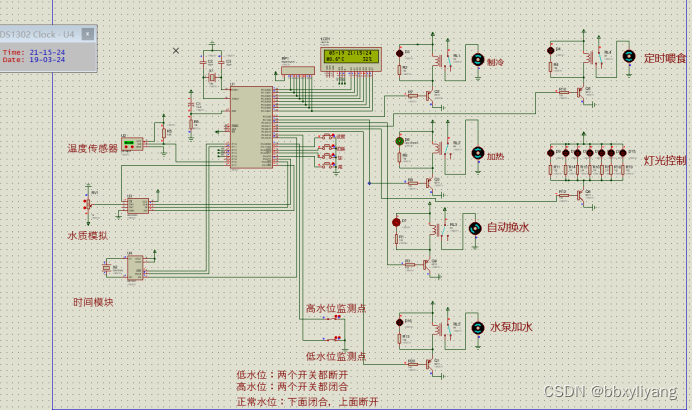Select relay RL4 in the 定时喂食 circuit
The width and height of the screenshot is (692, 410).
coord(594,58)
